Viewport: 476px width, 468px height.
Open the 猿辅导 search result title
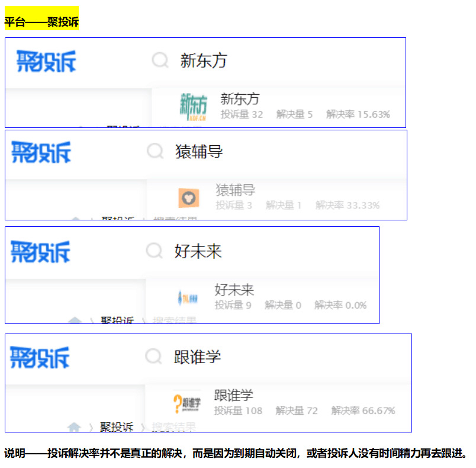tap(235, 190)
